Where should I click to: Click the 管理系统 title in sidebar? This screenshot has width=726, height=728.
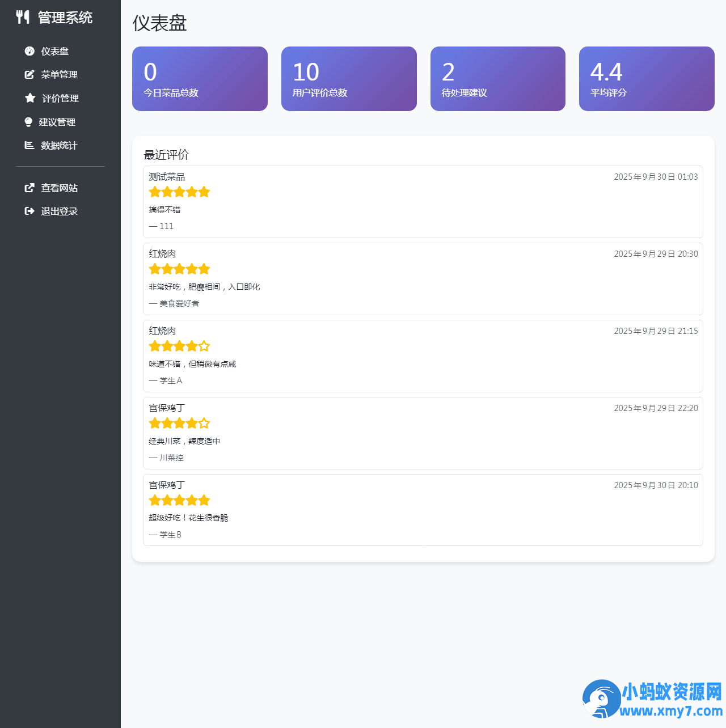(65, 18)
